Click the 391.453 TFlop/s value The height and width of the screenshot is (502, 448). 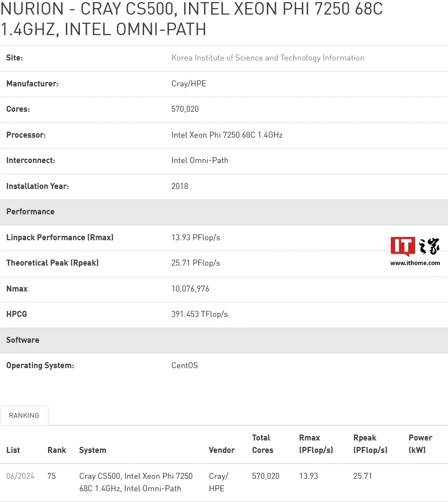click(200, 314)
